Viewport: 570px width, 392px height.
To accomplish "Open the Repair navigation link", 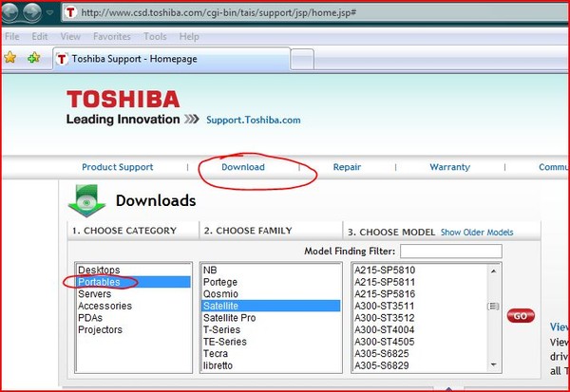I will (347, 167).
